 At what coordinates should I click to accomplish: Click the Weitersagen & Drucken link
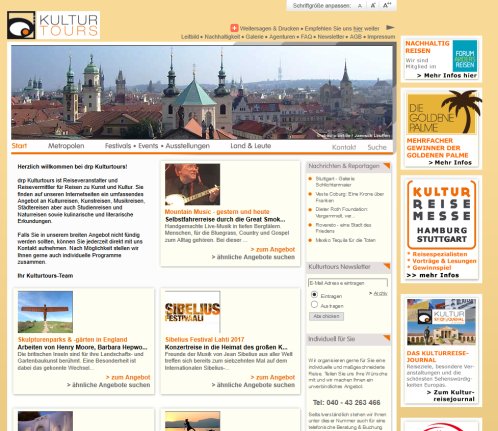(x=269, y=29)
